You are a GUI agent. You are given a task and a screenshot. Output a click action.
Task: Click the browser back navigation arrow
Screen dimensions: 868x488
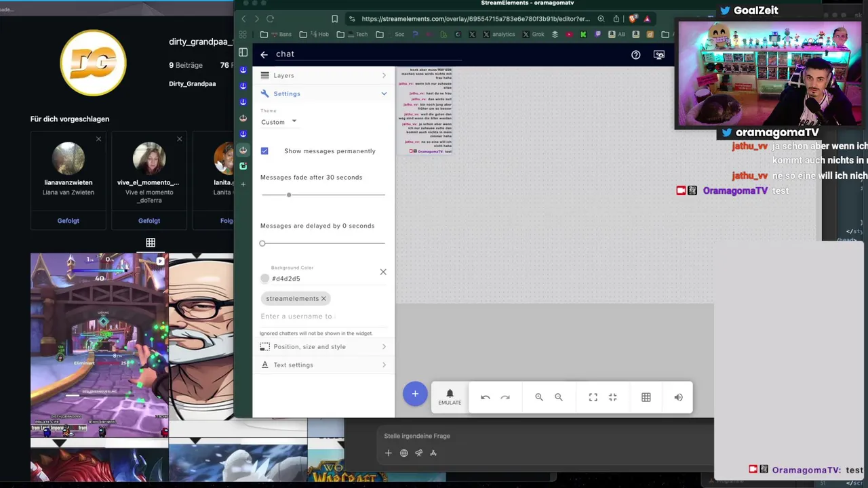tap(243, 19)
